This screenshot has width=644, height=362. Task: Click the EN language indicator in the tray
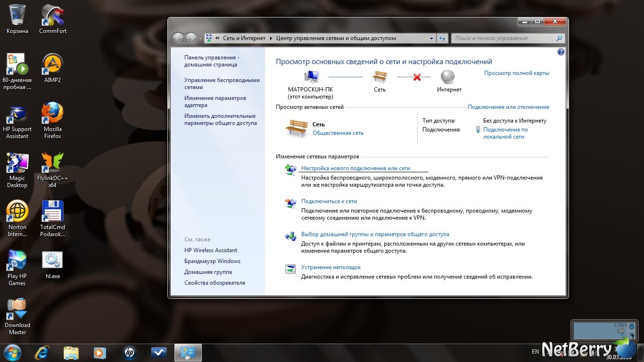point(535,352)
